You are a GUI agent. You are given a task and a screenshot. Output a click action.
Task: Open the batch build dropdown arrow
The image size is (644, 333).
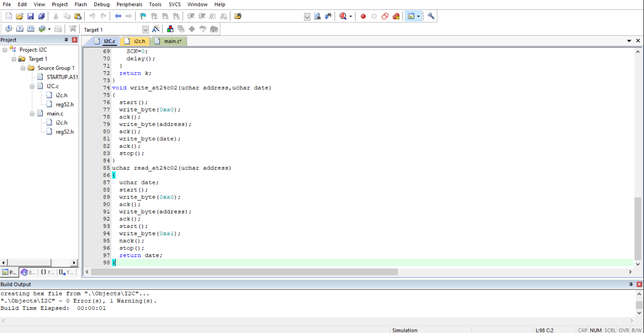click(49, 29)
